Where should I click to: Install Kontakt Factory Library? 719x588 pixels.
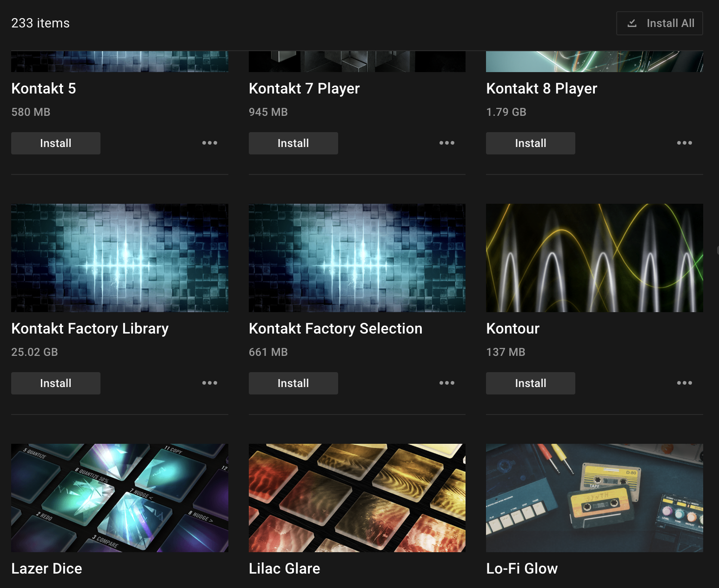pos(56,383)
